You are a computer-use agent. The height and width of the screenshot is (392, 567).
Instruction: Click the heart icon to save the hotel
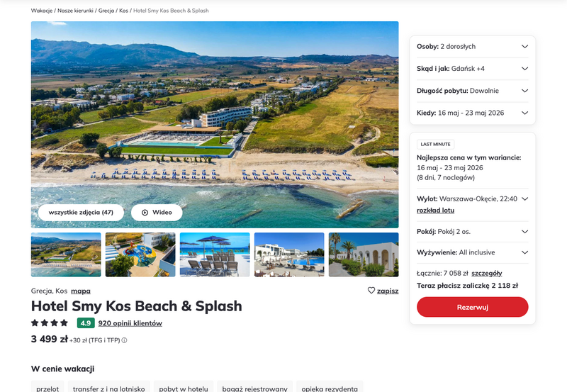[371, 291]
